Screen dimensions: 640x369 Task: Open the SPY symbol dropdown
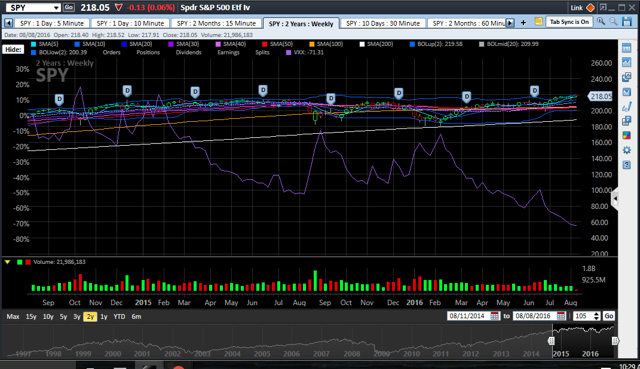point(56,8)
